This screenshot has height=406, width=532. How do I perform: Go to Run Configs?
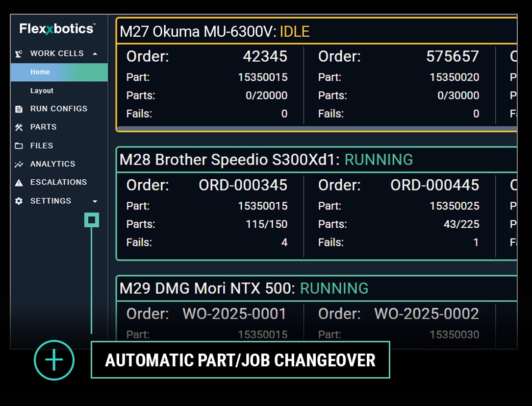point(59,109)
